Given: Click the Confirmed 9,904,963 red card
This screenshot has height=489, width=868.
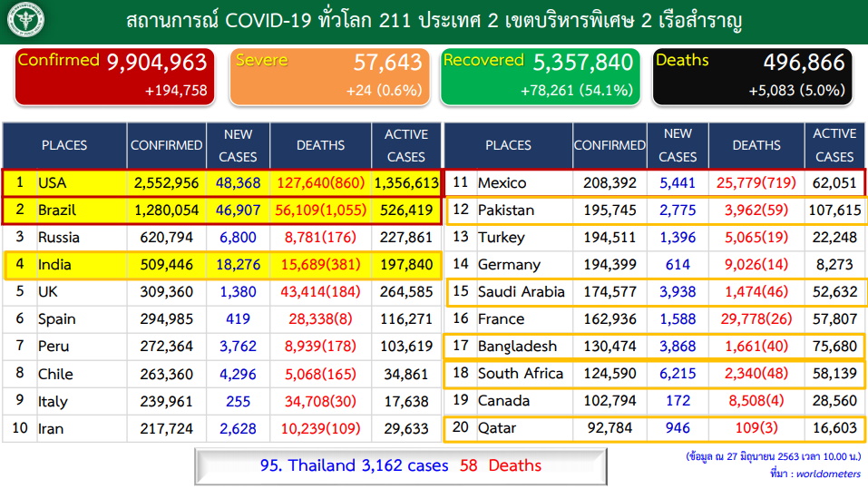Looking at the screenshot, I should (x=114, y=76).
